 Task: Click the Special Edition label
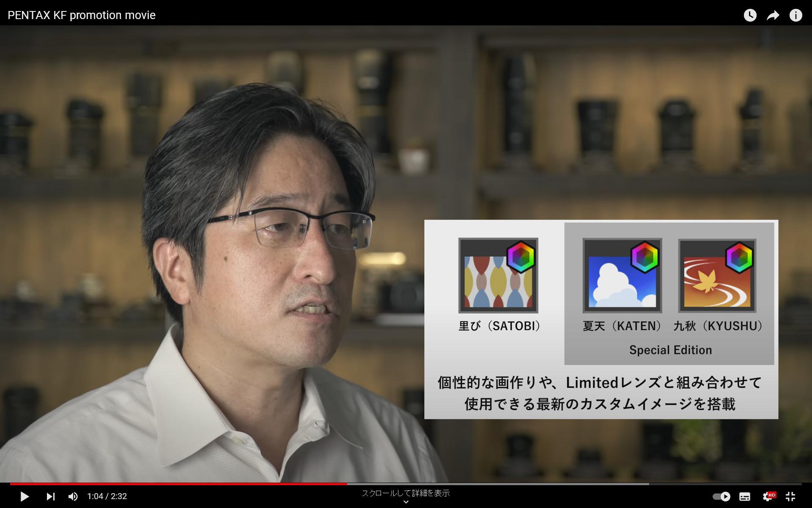coord(670,350)
